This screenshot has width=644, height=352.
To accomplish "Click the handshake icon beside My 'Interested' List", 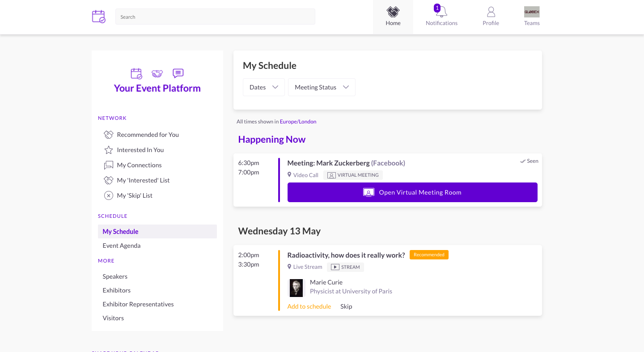I will point(108,180).
